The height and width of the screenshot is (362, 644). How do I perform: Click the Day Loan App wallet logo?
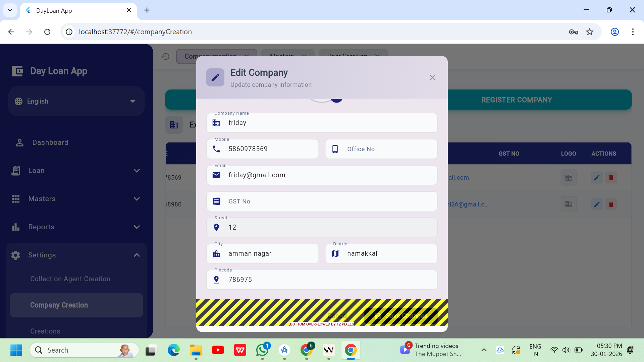[17, 71]
